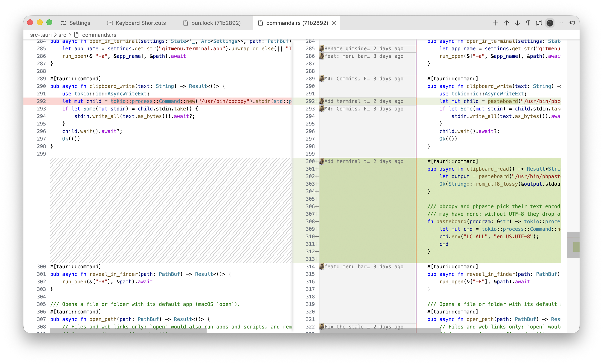
Task: Jump to previous change with the up arrow
Action: click(x=506, y=23)
